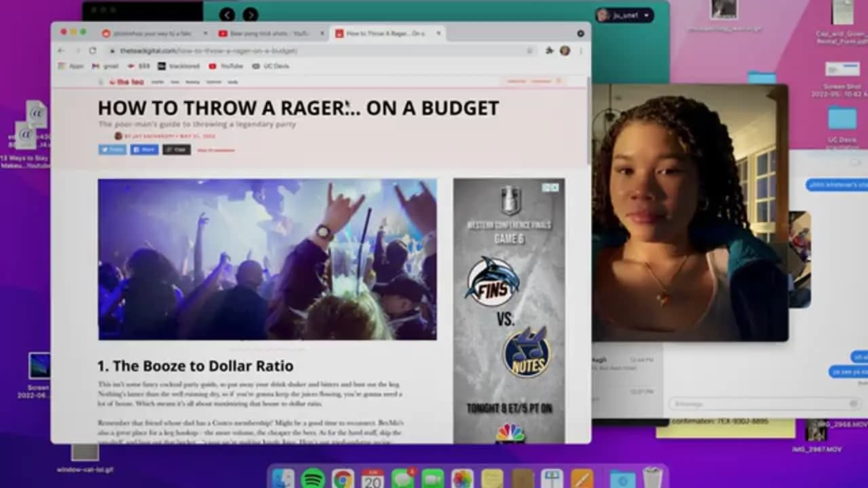
Task: Open the blue folder in the dock
Action: tap(623, 479)
